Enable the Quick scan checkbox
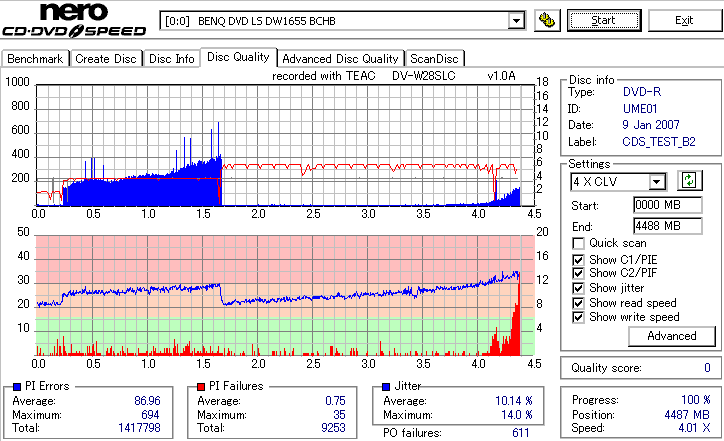724x441 pixels. [578, 243]
